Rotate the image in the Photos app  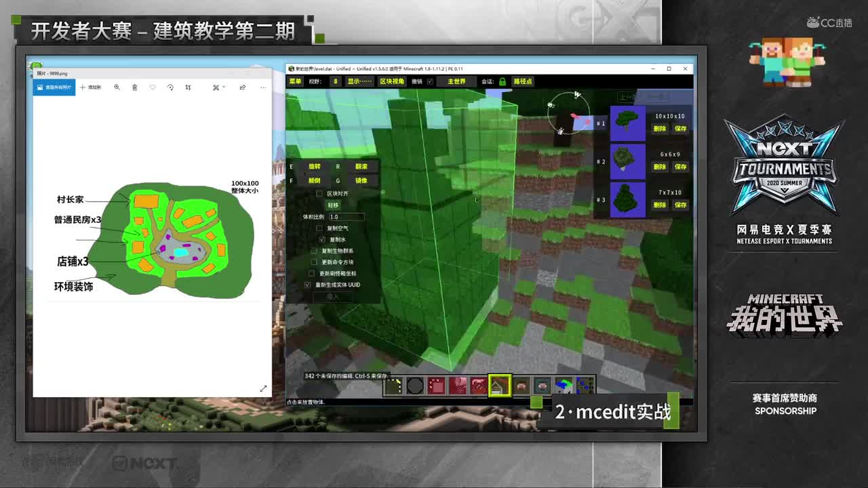coord(170,87)
